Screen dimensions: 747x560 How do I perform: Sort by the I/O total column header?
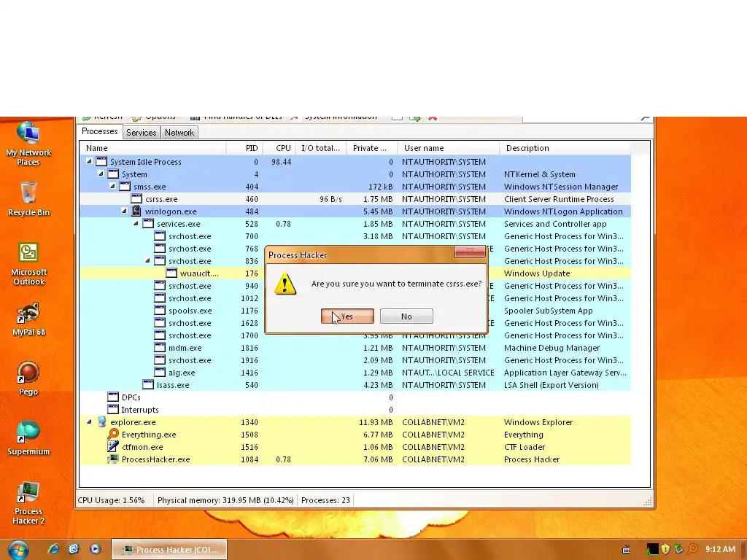click(321, 148)
